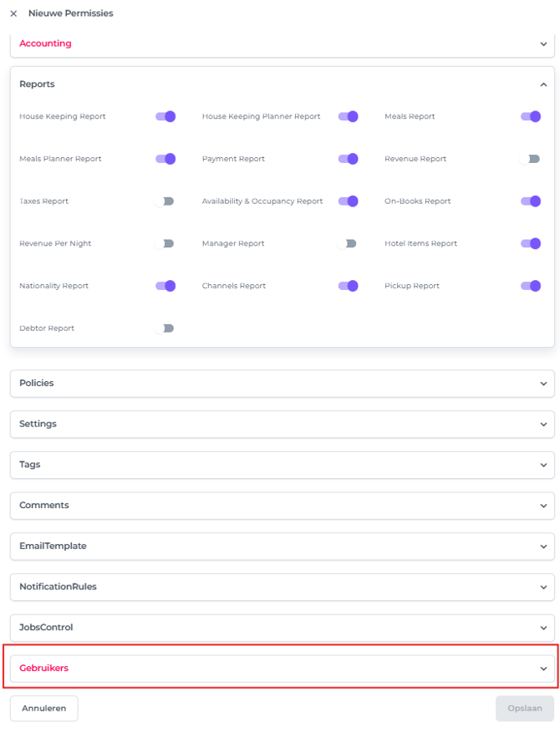Open the Policies section chevron
Viewport: 560px width, 733px height.
pyautogui.click(x=543, y=384)
